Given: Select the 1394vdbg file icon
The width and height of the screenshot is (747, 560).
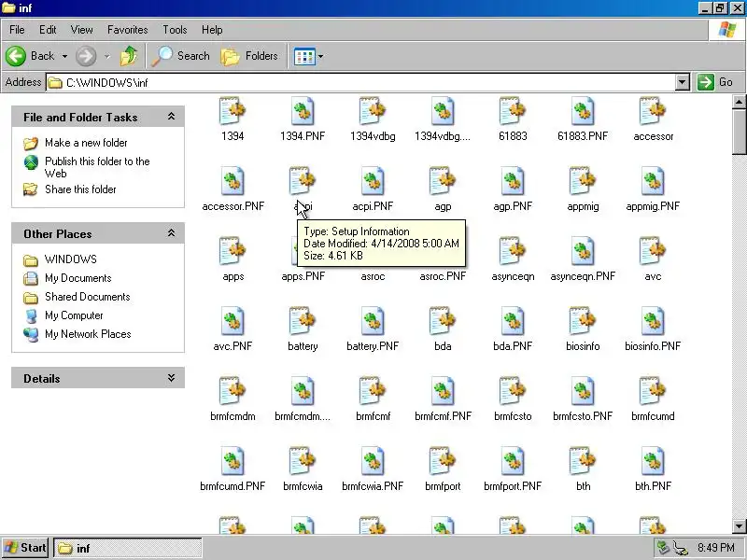Looking at the screenshot, I should [x=373, y=111].
